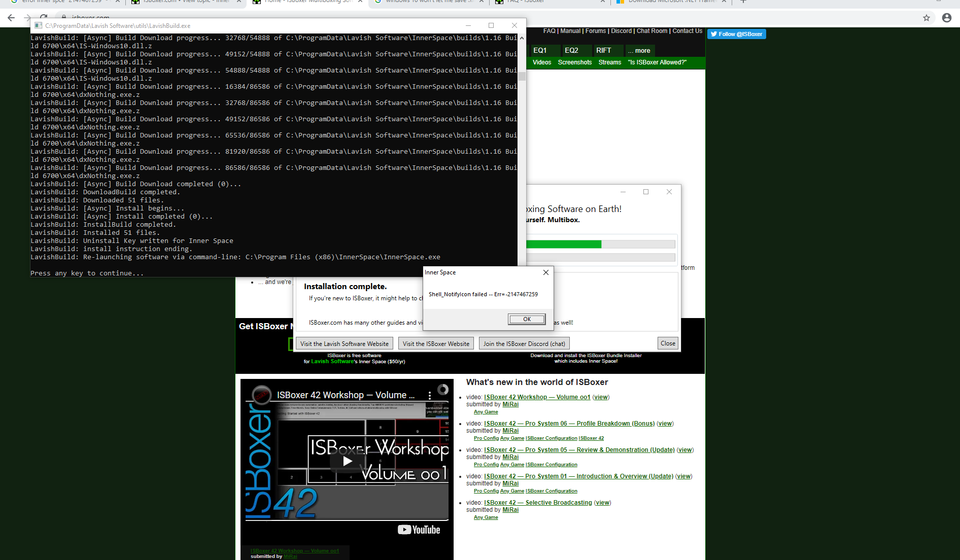Click the LavishBuild console window icon
The image size is (960, 560).
tap(39, 25)
